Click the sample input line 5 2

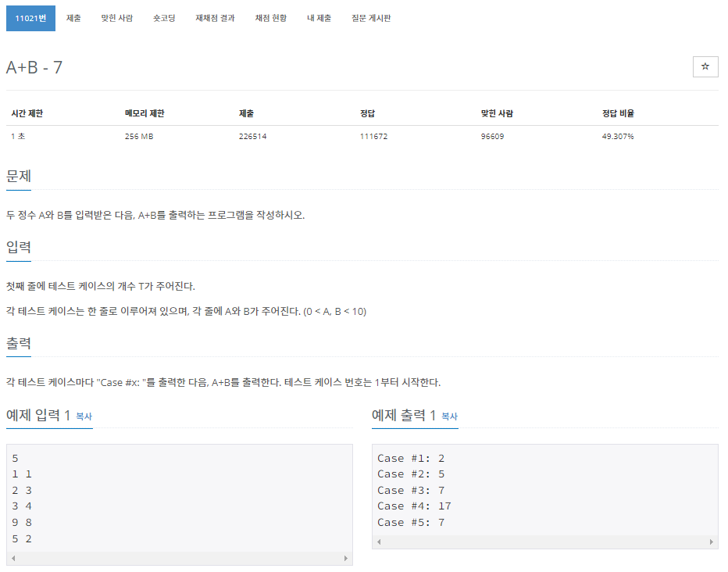(x=22, y=539)
